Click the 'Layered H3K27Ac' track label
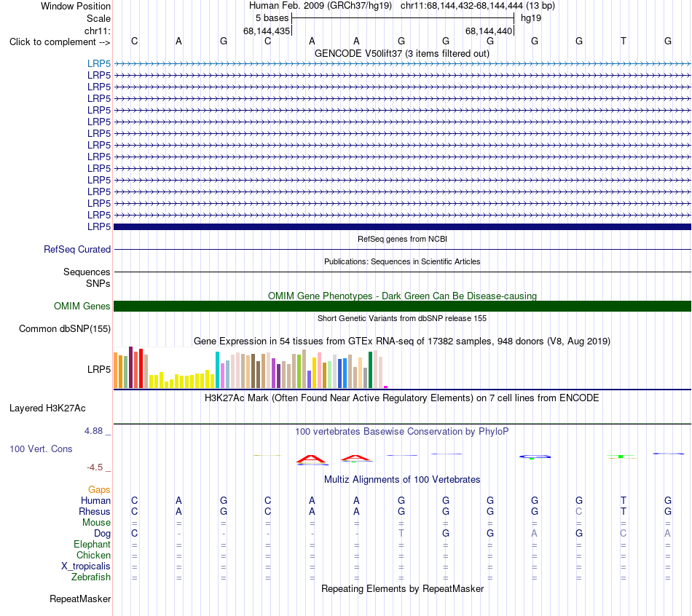The width and height of the screenshot is (692, 616). click(x=47, y=408)
